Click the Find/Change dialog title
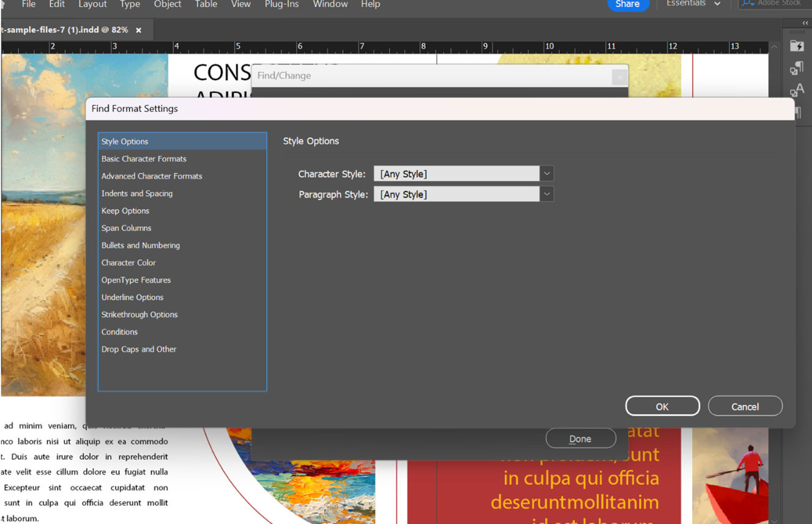The height and width of the screenshot is (524, 812). pyautogui.click(x=284, y=76)
